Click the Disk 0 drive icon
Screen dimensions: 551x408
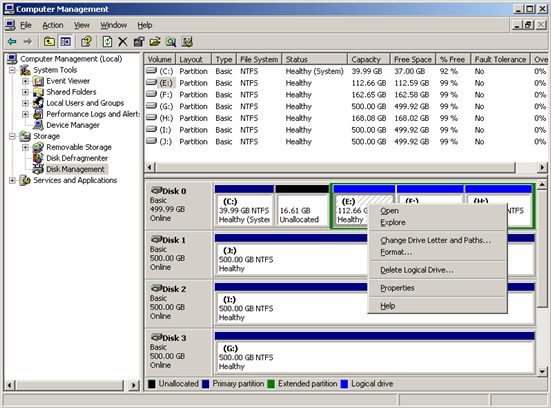tap(156, 190)
